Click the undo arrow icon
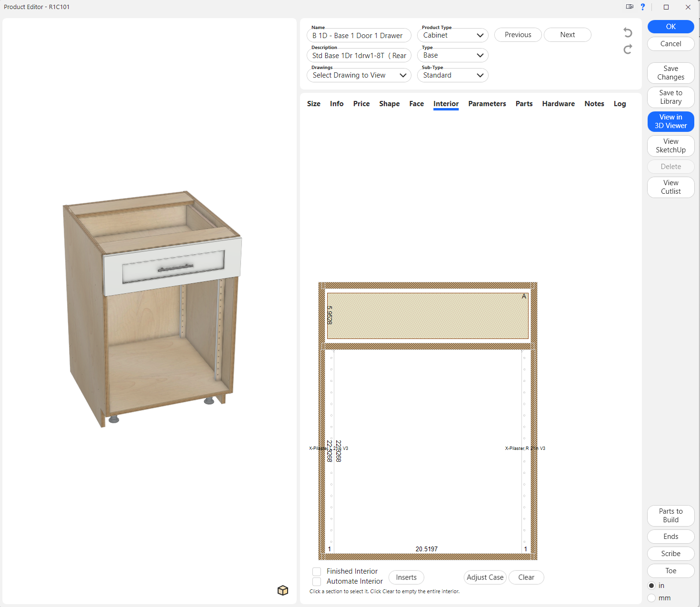The width and height of the screenshot is (700, 607). pos(628,32)
